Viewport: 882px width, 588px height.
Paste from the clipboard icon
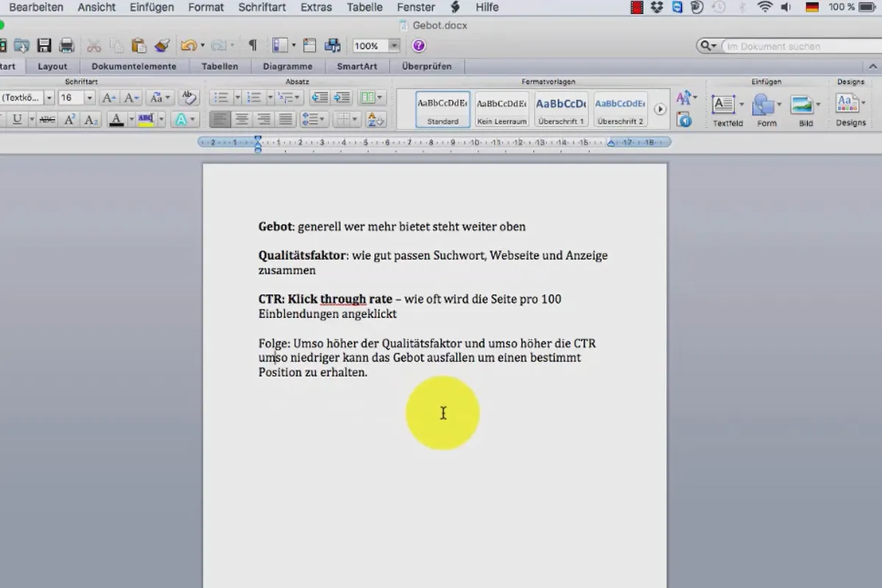pyautogui.click(x=138, y=46)
